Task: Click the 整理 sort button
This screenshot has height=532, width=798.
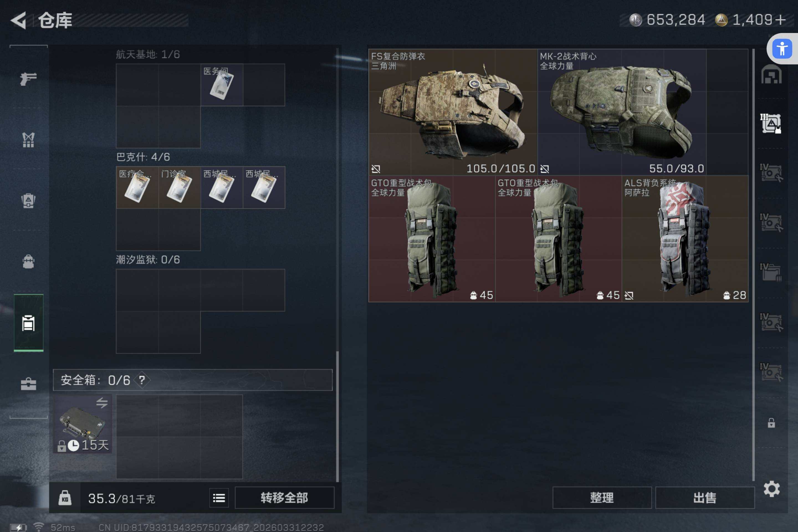Action: tap(602, 498)
